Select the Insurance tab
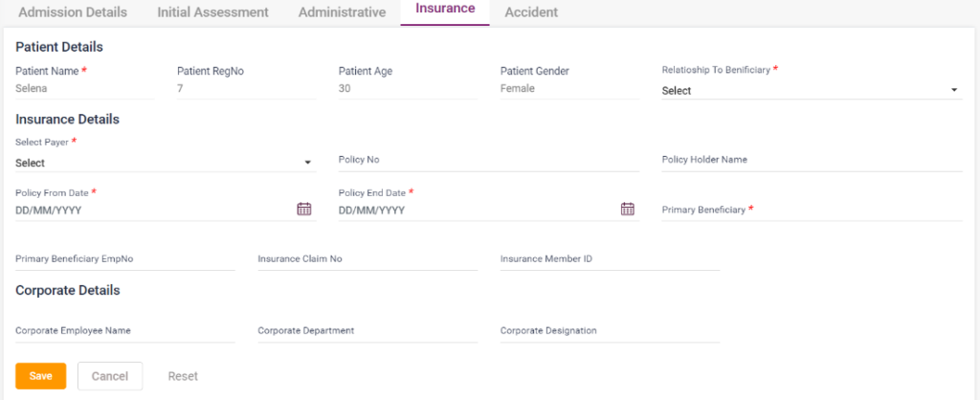Image resolution: width=980 pixels, height=400 pixels. (445, 10)
